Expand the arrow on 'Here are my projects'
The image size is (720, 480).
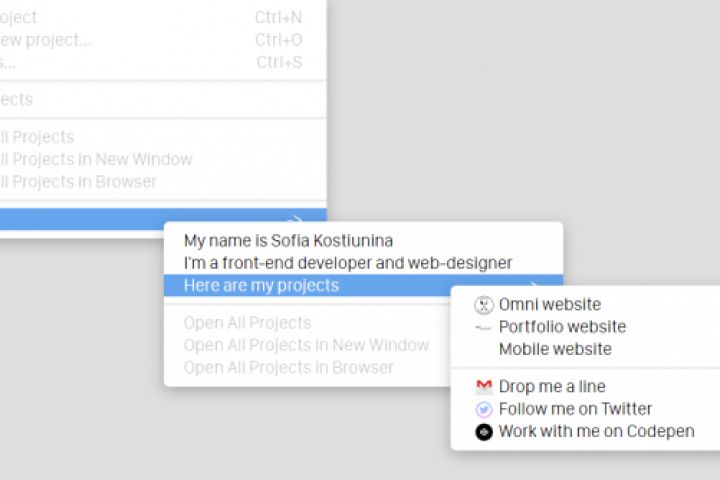(x=537, y=286)
